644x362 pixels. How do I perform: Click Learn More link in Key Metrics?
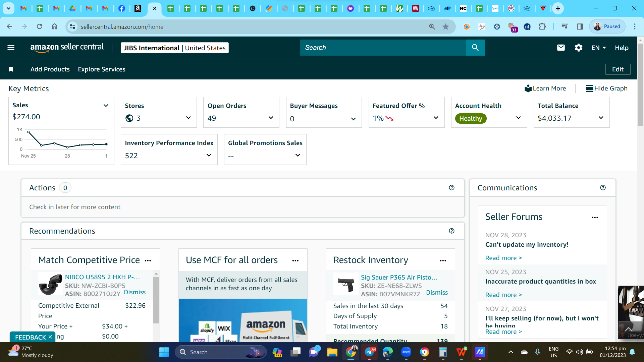click(x=545, y=88)
